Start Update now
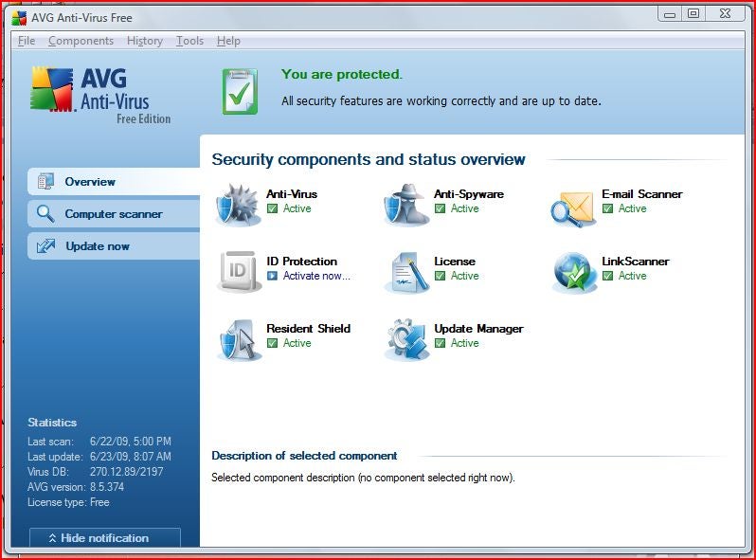 pyautogui.click(x=114, y=246)
